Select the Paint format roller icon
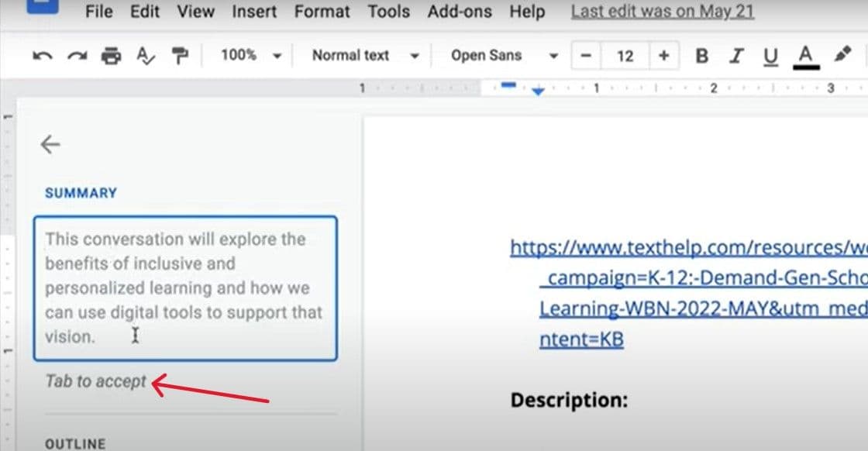This screenshot has height=451, width=868. [180, 56]
